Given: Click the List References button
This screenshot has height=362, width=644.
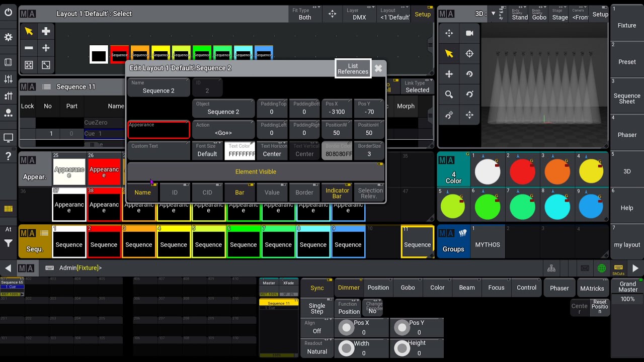Looking at the screenshot, I should [353, 68].
